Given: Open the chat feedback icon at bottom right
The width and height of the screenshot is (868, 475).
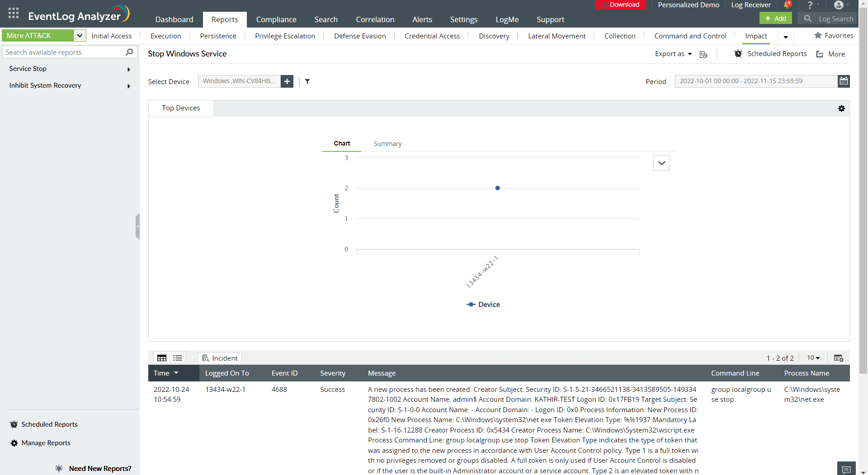Looking at the screenshot, I should pyautogui.click(x=846, y=469).
